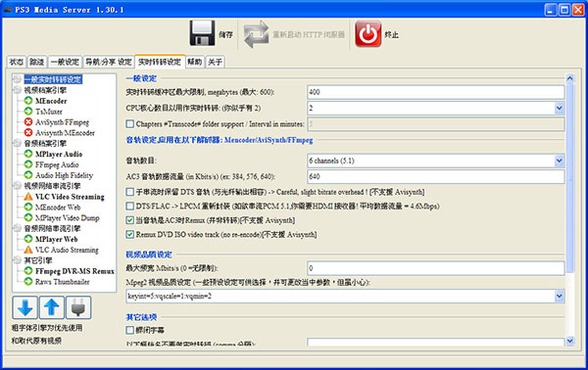Click warning icon beside VLC Video Streaming
Image resolution: width=588 pixels, height=370 pixels.
(28, 197)
